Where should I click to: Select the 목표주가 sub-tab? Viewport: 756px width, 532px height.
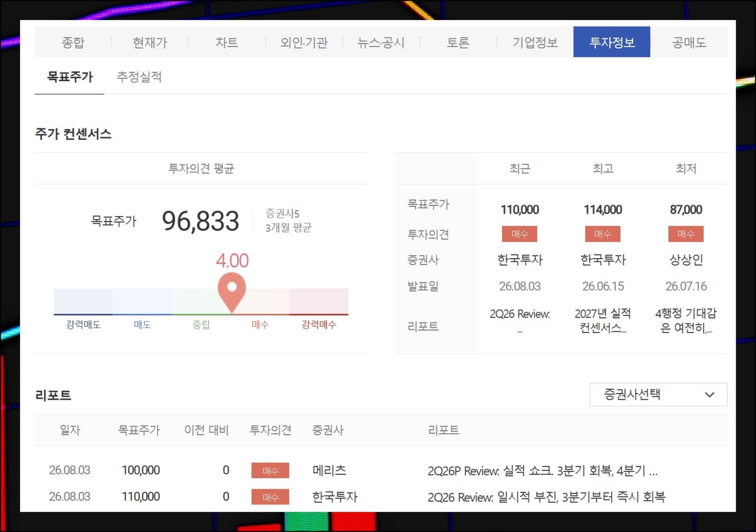pyautogui.click(x=69, y=77)
